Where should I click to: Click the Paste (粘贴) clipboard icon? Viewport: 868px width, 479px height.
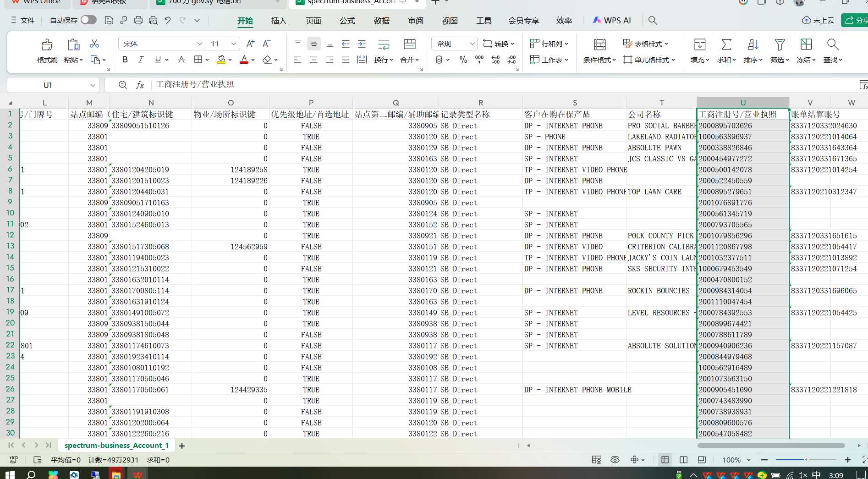coord(73,45)
